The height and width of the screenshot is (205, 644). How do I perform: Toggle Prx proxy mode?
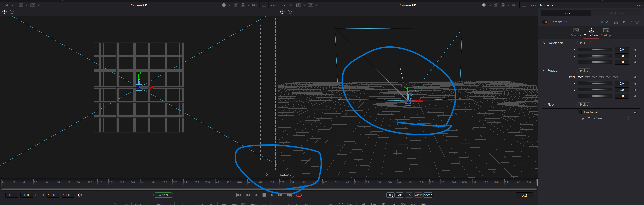coord(409,195)
